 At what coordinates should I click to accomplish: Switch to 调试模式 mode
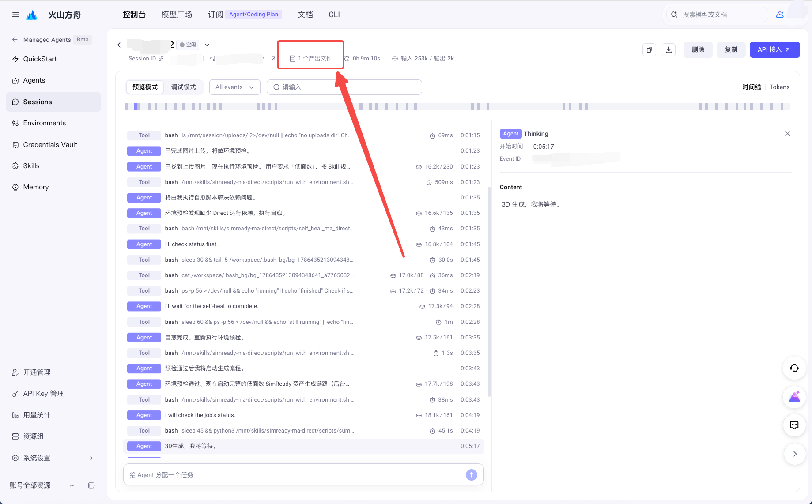coord(183,87)
